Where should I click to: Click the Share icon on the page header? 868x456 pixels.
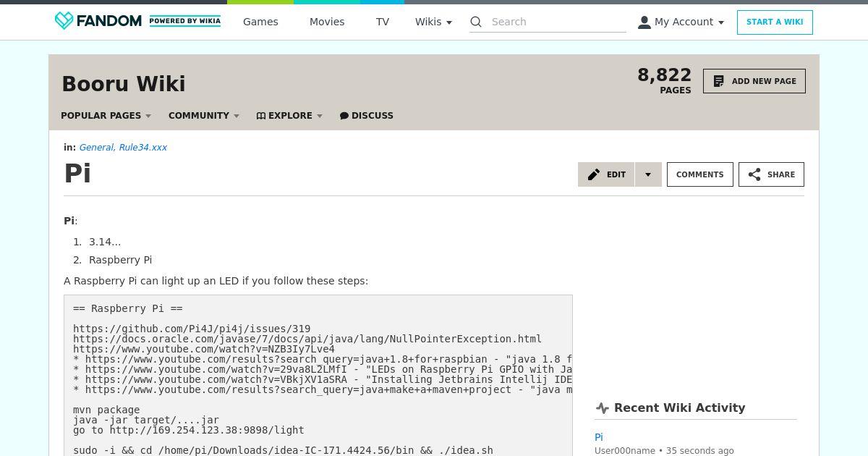[x=754, y=174]
